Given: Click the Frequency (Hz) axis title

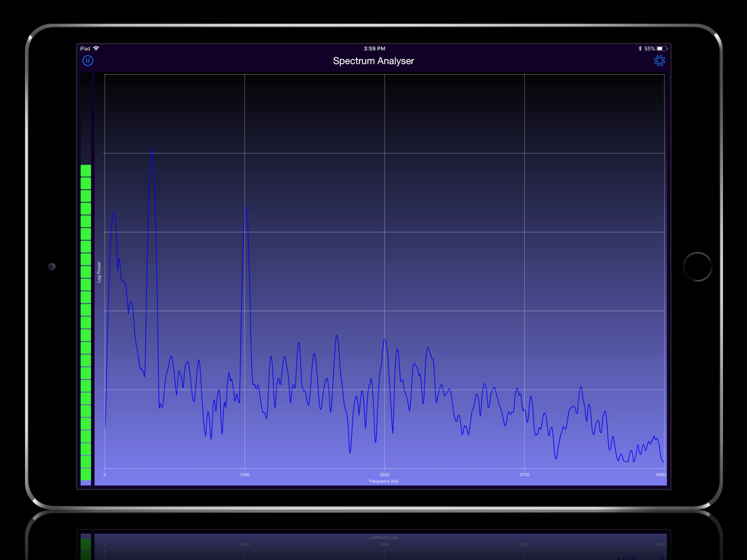Looking at the screenshot, I should tap(384, 481).
